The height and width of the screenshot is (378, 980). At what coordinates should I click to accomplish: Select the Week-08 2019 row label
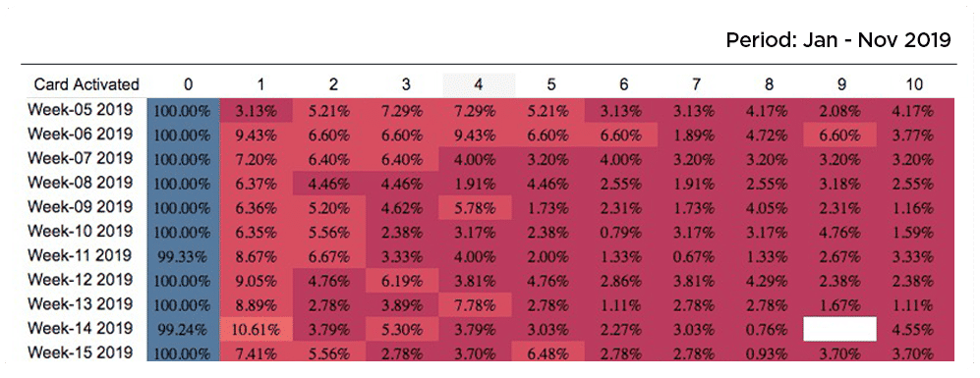click(x=80, y=183)
